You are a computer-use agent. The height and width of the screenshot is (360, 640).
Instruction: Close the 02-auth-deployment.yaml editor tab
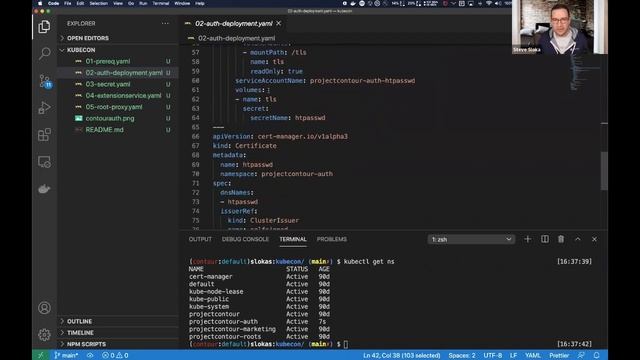click(x=278, y=24)
